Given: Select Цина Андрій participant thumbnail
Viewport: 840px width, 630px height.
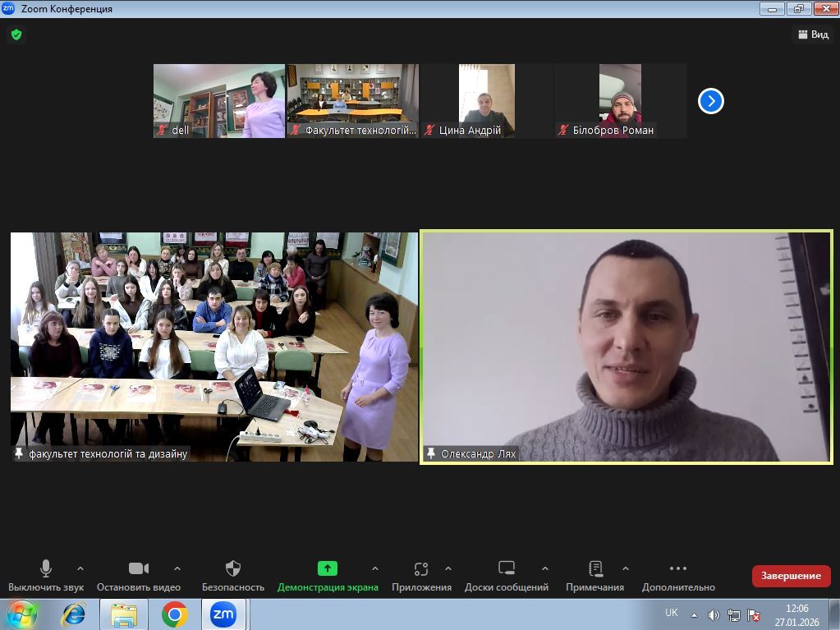Looking at the screenshot, I should (486, 100).
